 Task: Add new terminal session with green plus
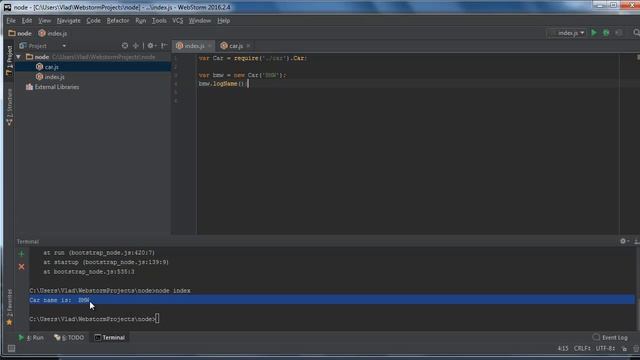tap(21, 253)
